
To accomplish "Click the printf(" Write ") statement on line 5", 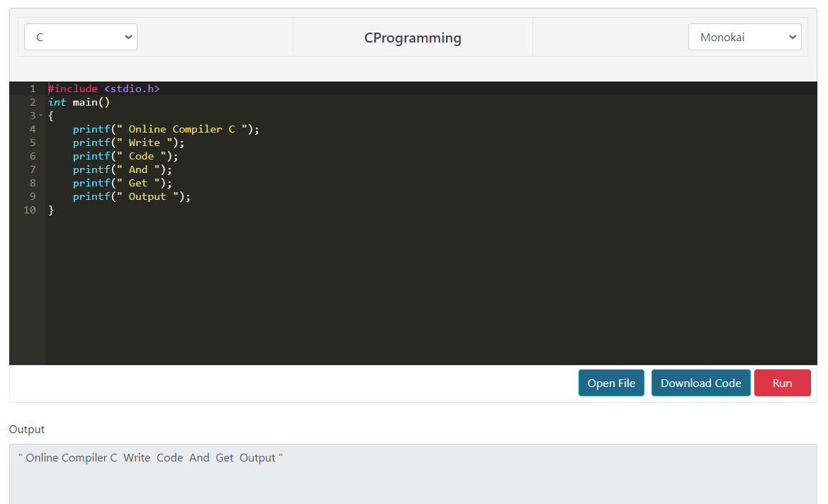I will pos(128,142).
